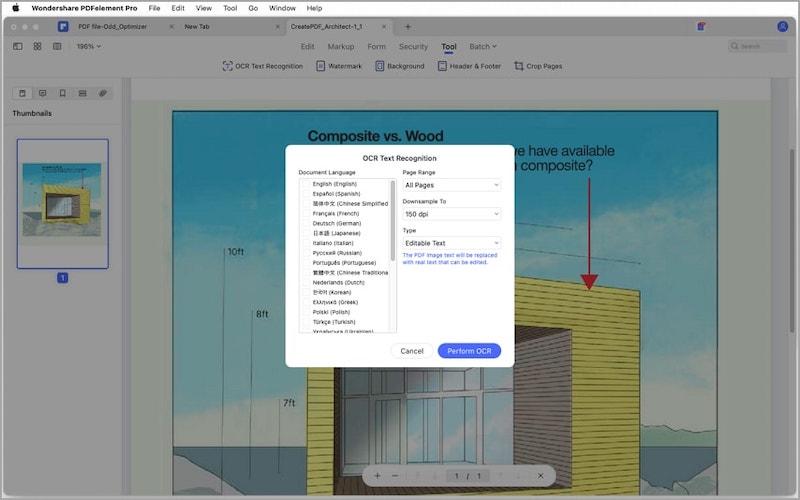Close the floating page navigation bar
This screenshot has height=500, width=800.
pyautogui.click(x=540, y=476)
